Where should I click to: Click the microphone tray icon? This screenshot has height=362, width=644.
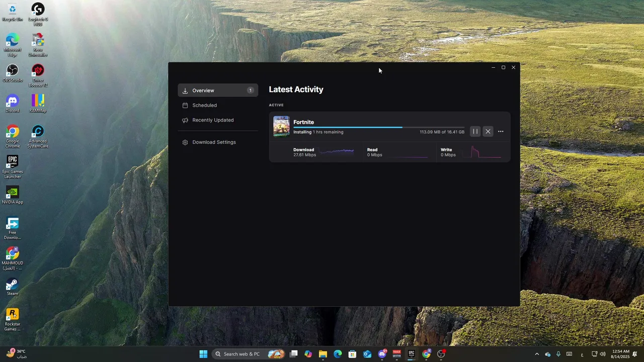click(558, 354)
